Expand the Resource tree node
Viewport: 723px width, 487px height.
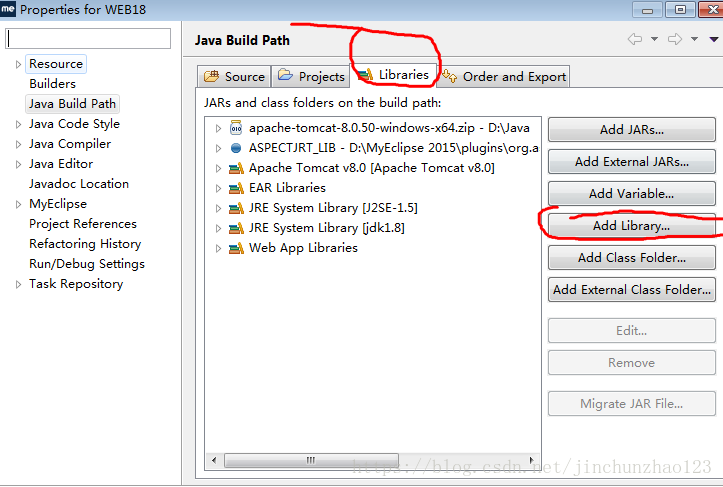pyautogui.click(x=18, y=64)
